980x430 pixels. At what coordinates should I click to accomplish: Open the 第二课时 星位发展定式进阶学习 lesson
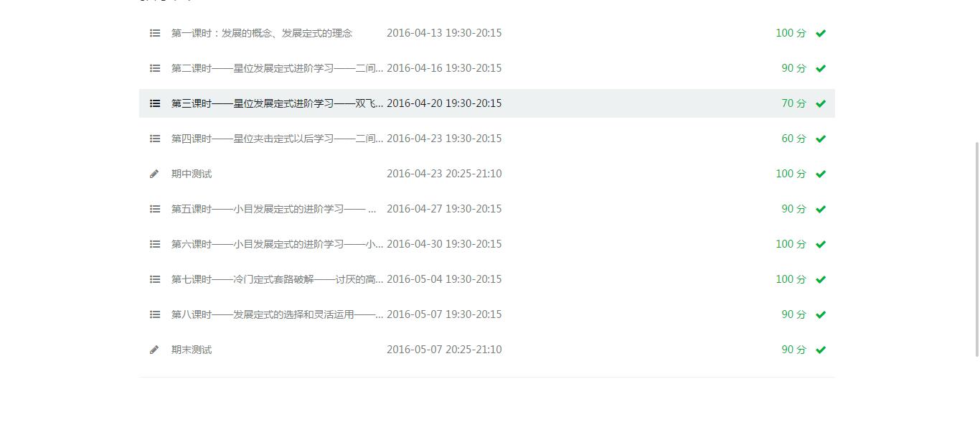277,68
